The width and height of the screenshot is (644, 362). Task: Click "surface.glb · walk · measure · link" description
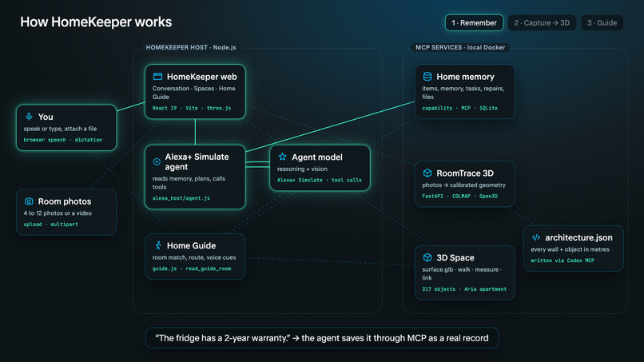[x=462, y=273]
